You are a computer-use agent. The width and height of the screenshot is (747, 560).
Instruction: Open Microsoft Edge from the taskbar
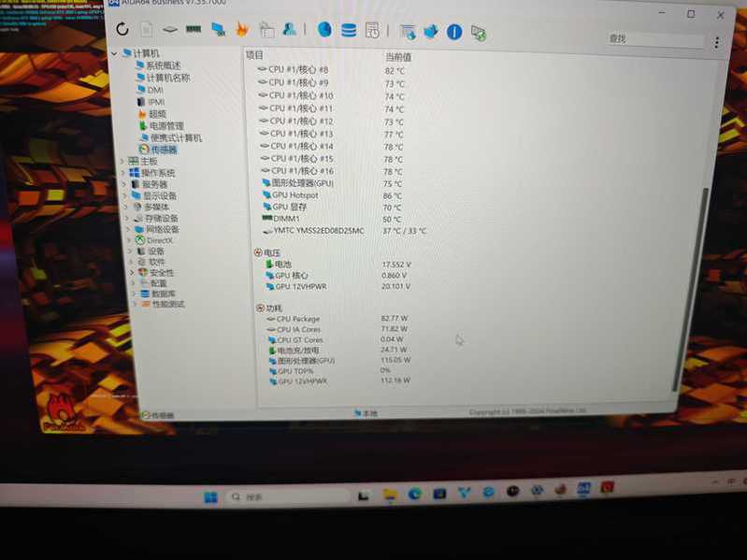pos(414,495)
